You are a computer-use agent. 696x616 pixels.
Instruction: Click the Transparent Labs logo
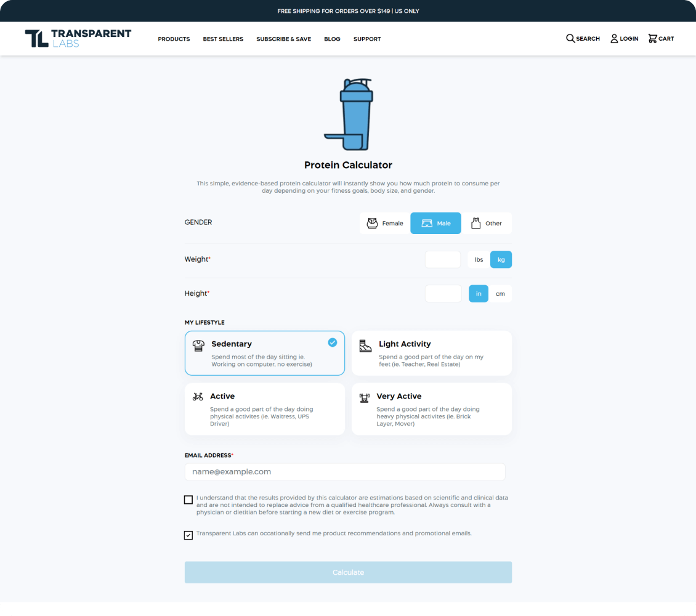pos(78,38)
